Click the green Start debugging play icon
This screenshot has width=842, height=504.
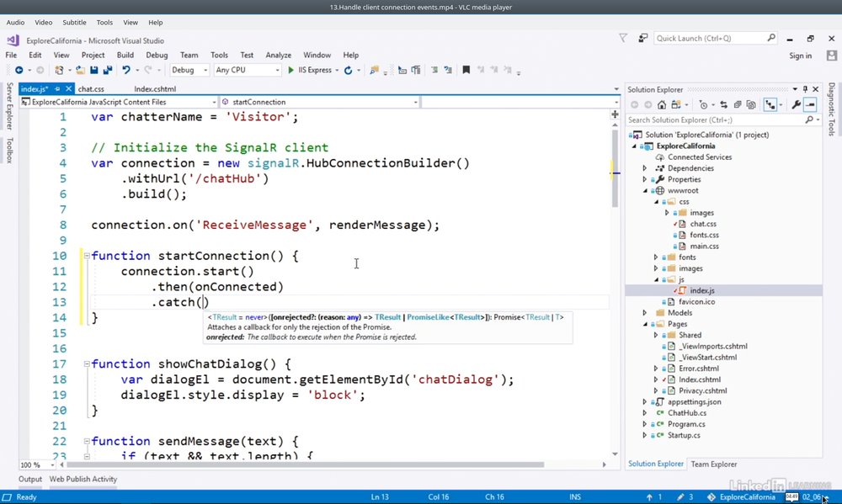291,71
